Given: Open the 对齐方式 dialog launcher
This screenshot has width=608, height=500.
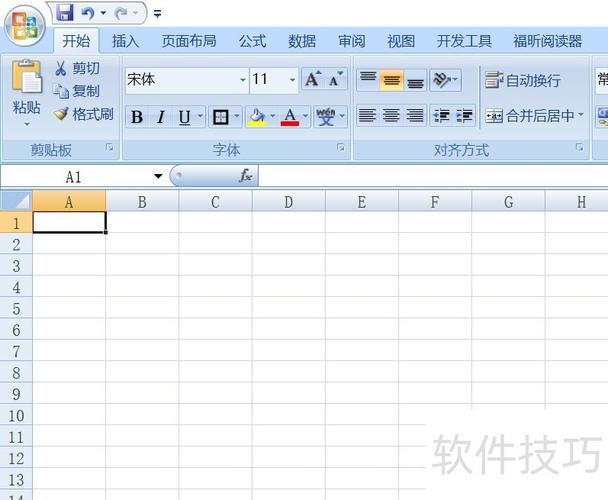Looking at the screenshot, I should pyautogui.click(x=579, y=147).
